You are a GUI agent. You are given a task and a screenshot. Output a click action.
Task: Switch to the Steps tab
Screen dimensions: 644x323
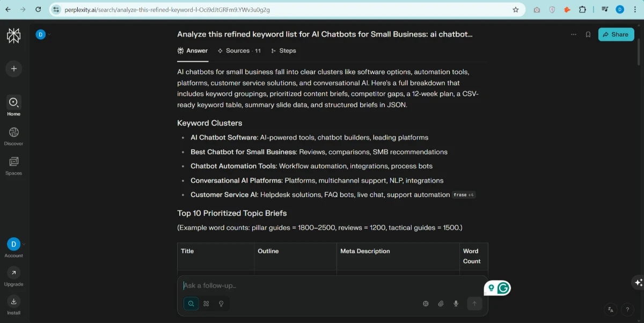(283, 50)
